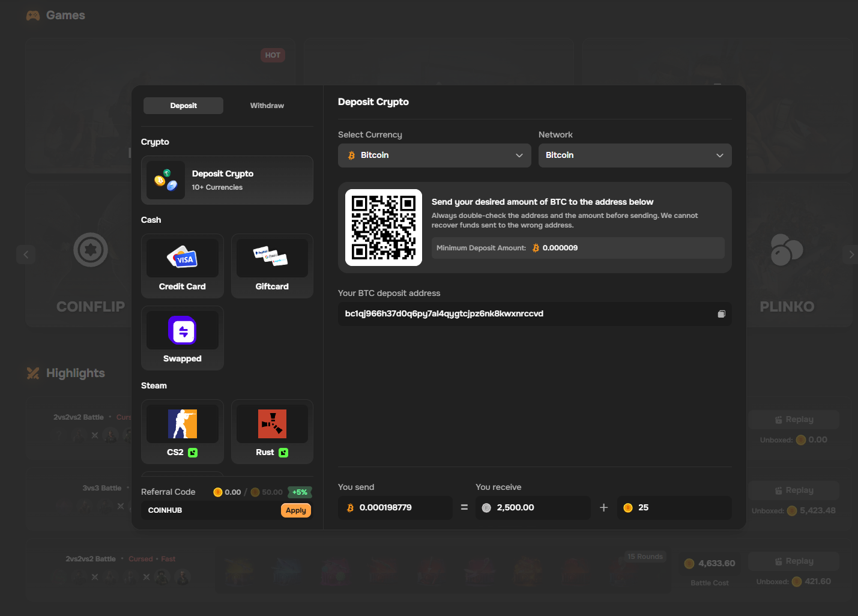Open CS2 Steam deposit
Screen dimensions: 858x616
[183, 432]
